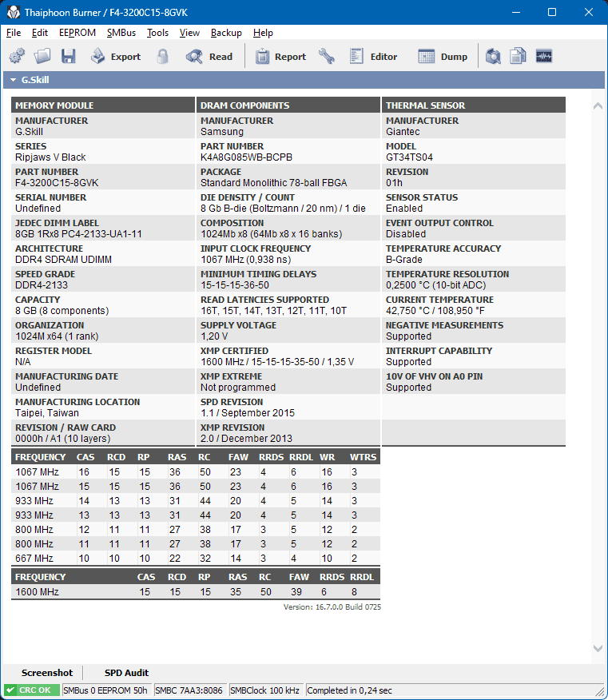Screen dimensions: 608x700
Task: Click JEDEC label 8GB 1Rx8 PC4-2133-UA1-11
Action: pos(78,234)
